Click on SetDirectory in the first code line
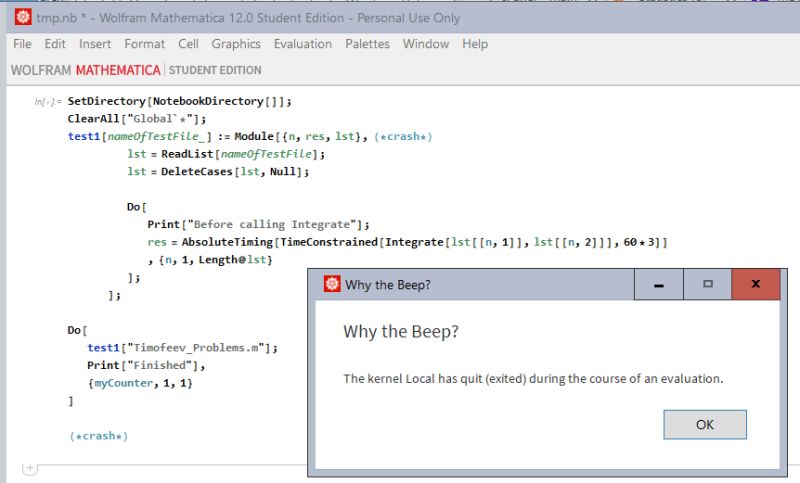 (x=107, y=101)
